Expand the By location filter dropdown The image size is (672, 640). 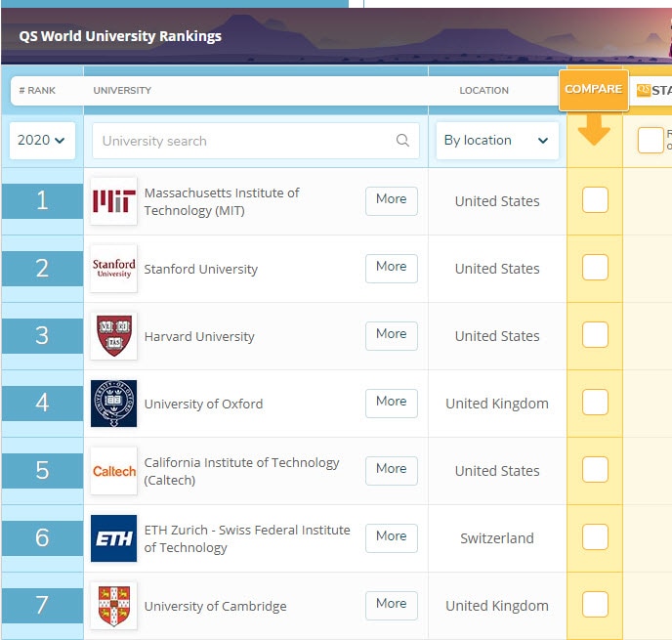tap(496, 141)
